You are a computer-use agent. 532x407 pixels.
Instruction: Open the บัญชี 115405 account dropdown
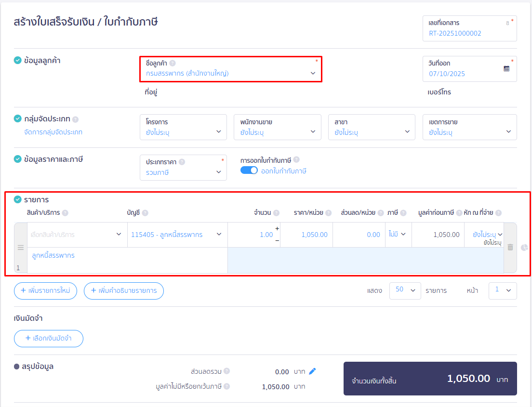[177, 235]
